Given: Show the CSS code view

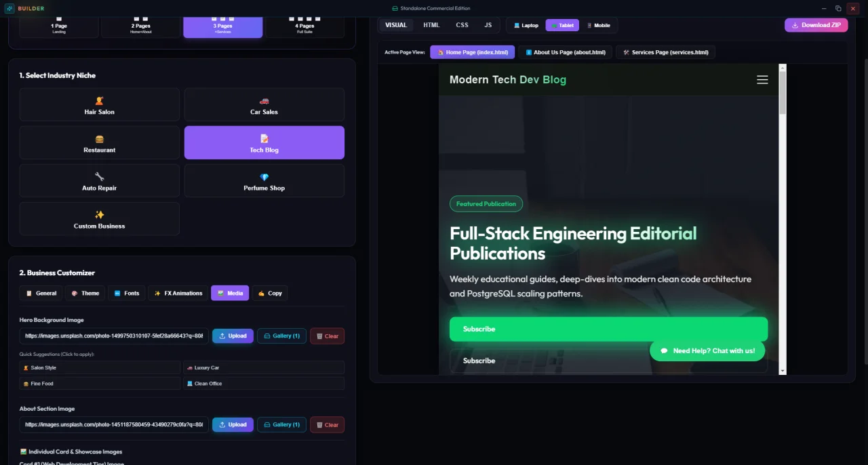Looking at the screenshot, I should pos(462,25).
